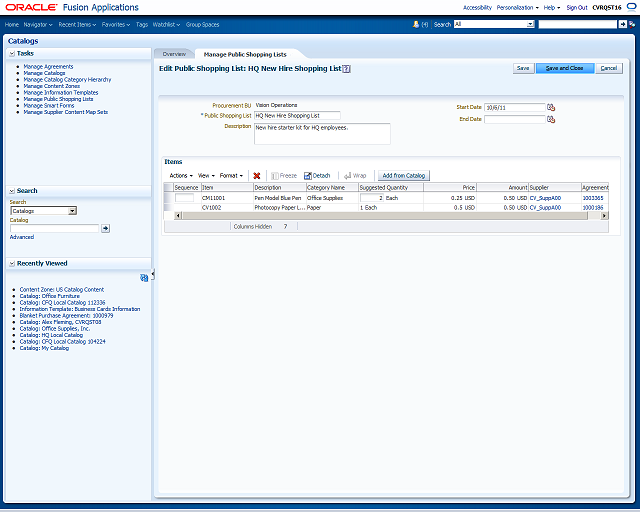Click the Add from Catalog button

[404, 176]
